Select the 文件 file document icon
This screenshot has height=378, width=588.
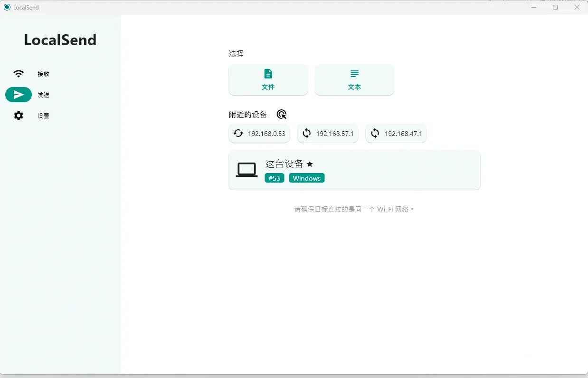268,74
